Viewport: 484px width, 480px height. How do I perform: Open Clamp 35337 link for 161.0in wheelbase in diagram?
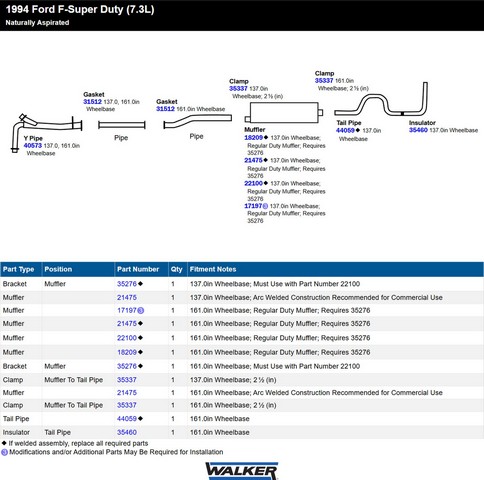pyautogui.click(x=324, y=81)
